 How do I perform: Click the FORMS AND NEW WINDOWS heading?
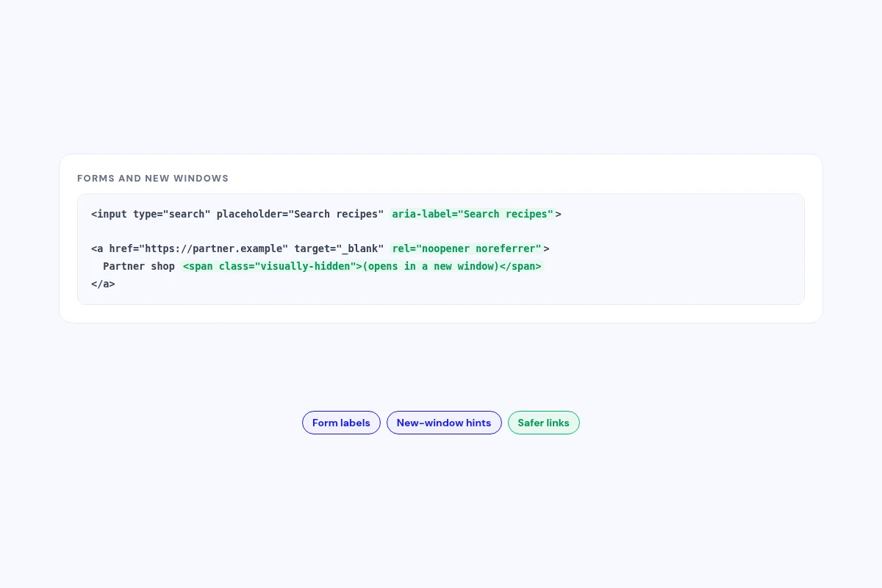(153, 179)
